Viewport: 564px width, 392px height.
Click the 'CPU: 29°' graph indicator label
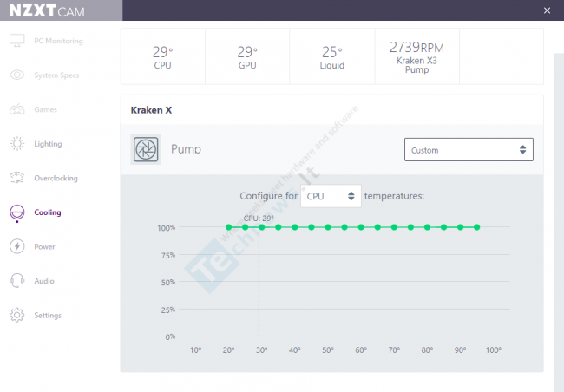tap(259, 219)
